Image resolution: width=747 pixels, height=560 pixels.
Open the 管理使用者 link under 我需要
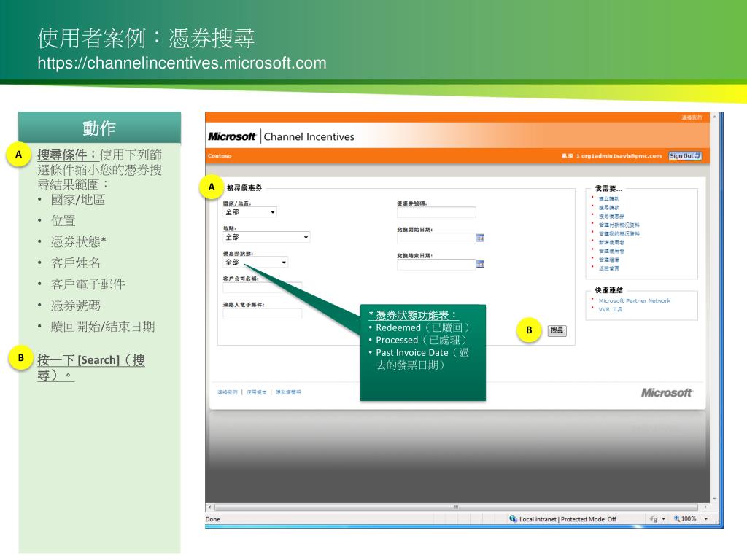pos(612,251)
